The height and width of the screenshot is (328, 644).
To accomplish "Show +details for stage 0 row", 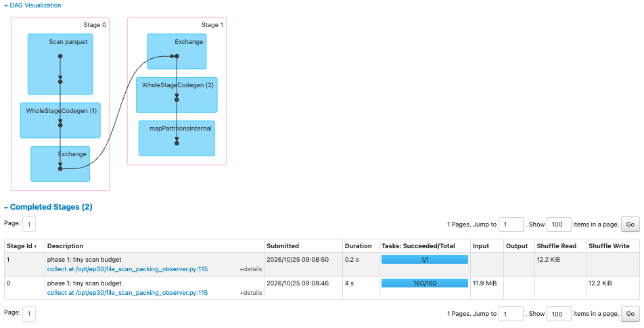I will pyautogui.click(x=250, y=293).
